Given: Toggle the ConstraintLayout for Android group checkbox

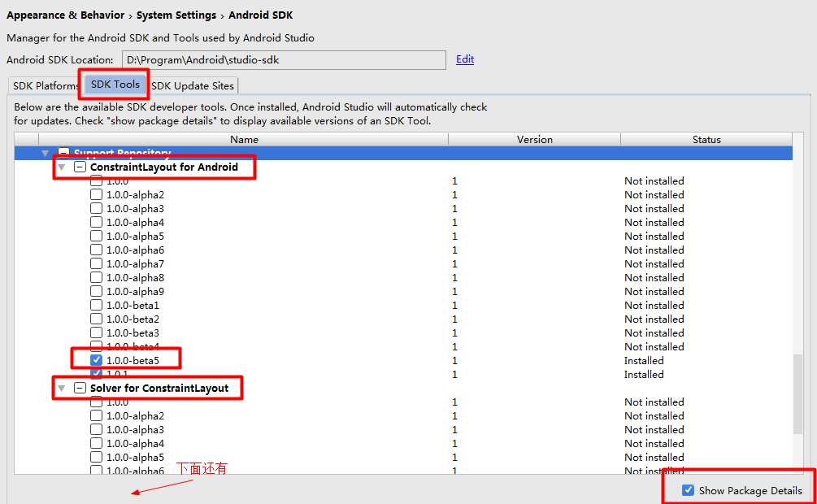Looking at the screenshot, I should pyautogui.click(x=80, y=167).
